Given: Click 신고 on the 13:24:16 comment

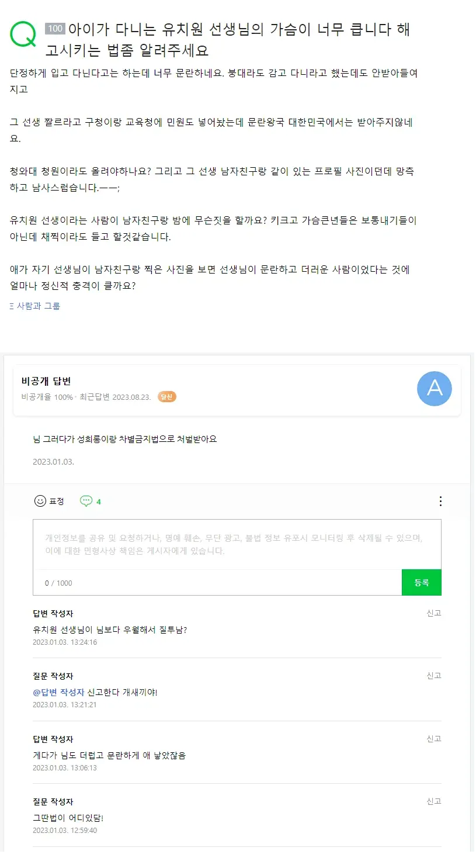Looking at the screenshot, I should point(434,613).
